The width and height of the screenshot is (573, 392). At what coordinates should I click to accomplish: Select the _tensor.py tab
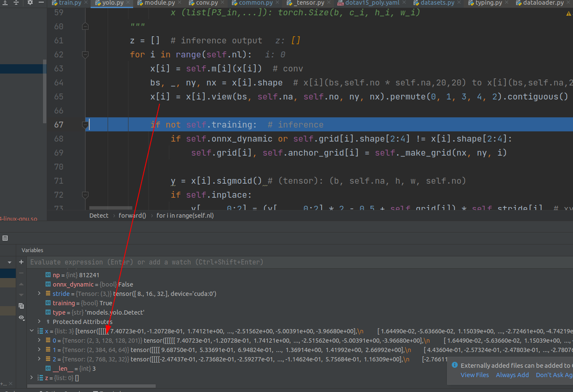tap(308, 3)
